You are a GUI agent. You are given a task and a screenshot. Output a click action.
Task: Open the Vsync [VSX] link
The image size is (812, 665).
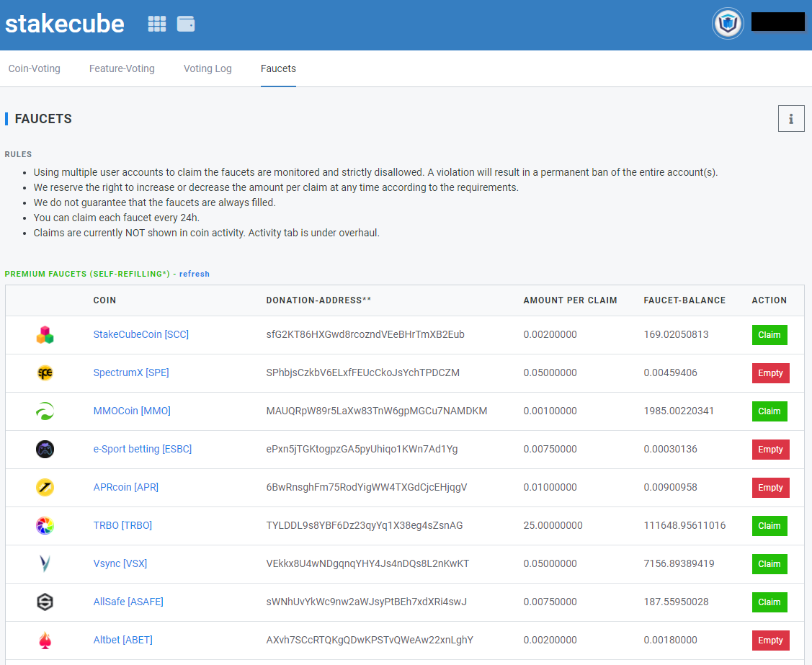pos(120,563)
